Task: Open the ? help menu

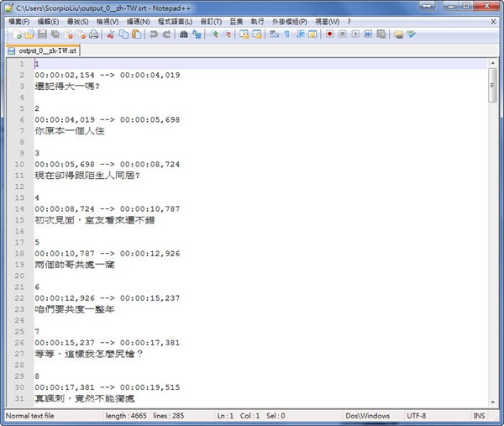Action: pyautogui.click(x=349, y=22)
